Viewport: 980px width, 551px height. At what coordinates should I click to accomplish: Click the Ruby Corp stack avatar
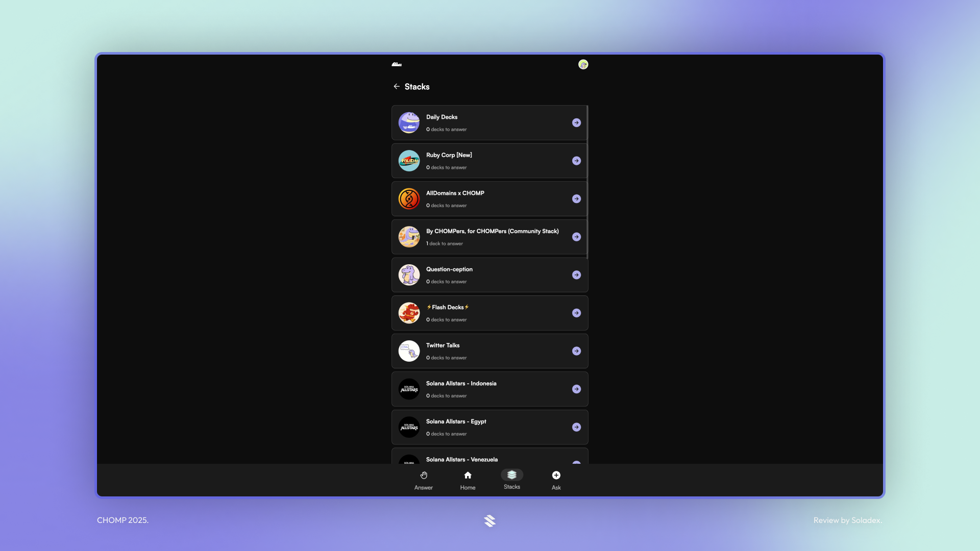click(x=409, y=161)
